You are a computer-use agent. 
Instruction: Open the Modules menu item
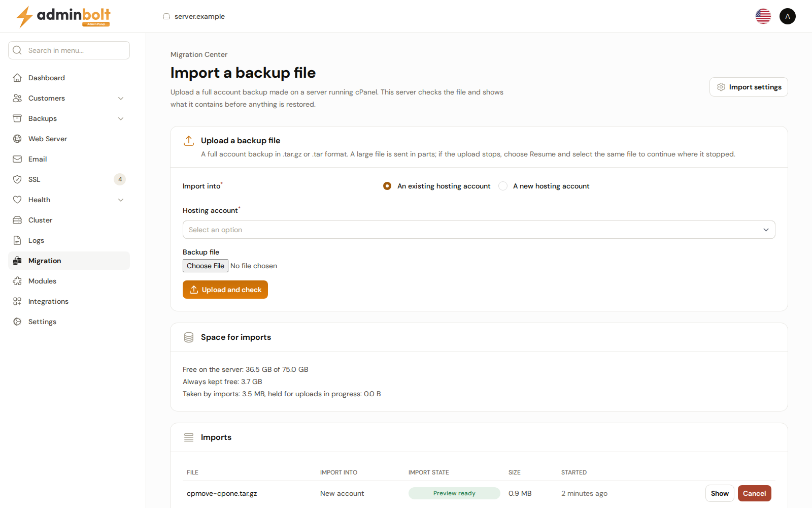click(x=69, y=281)
